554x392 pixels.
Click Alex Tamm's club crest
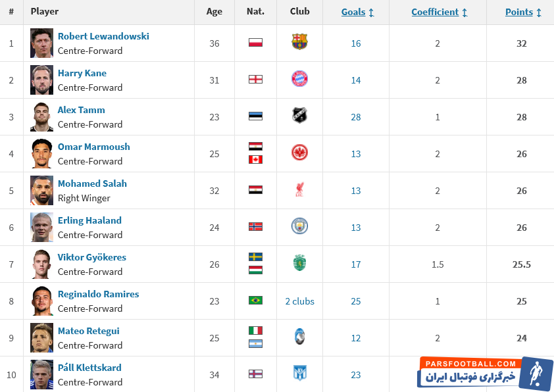point(299,116)
